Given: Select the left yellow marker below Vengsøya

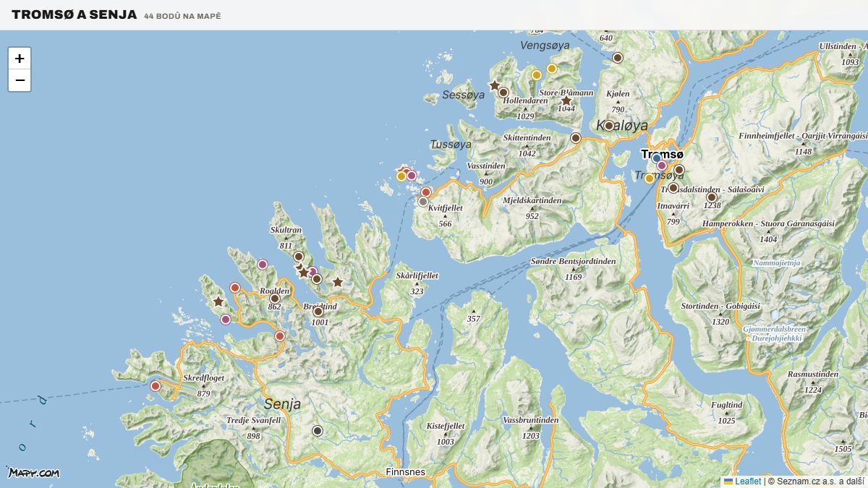Looking at the screenshot, I should click(x=537, y=75).
